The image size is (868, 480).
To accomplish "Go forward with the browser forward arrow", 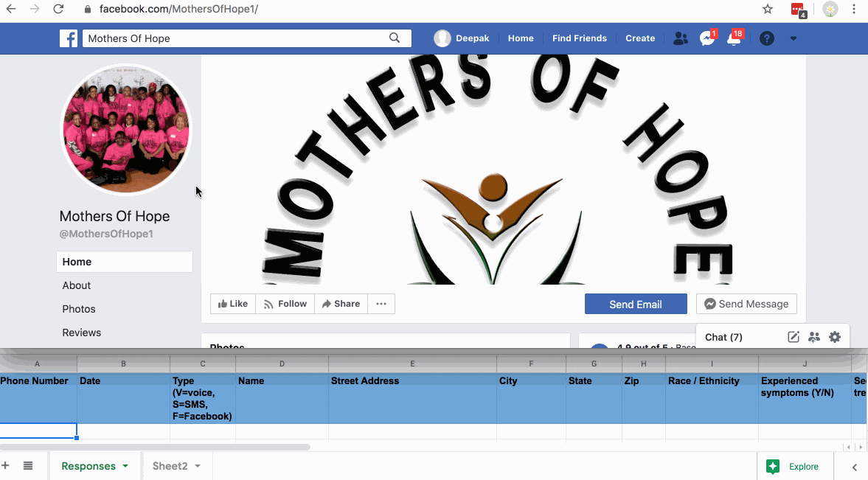I will [35, 9].
